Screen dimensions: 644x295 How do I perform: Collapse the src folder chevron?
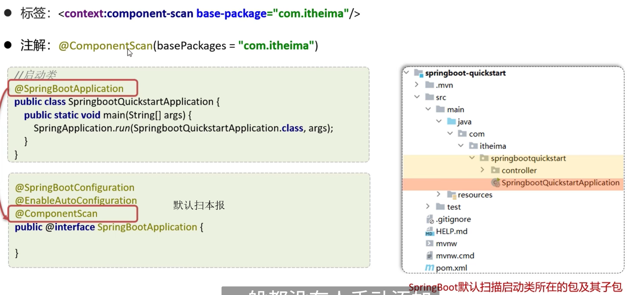pos(417,97)
